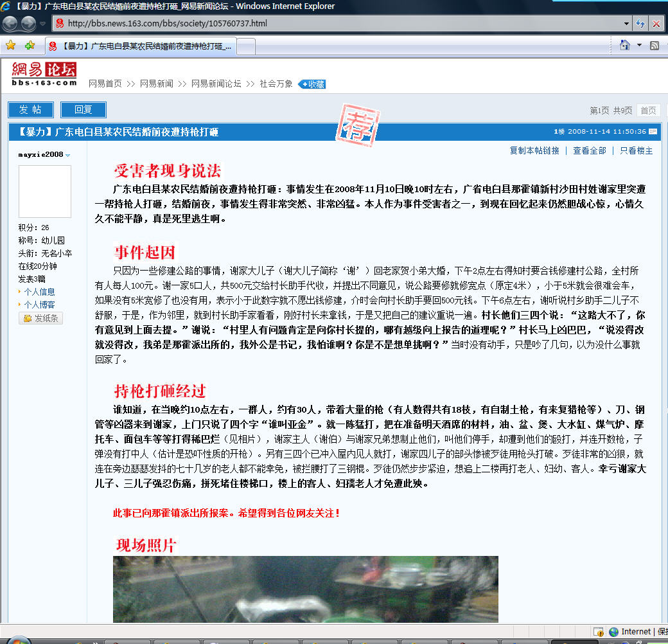Image resolution: width=668 pixels, height=644 pixels.
Task: Click the browser Forward arrow button
Action: coord(29,24)
